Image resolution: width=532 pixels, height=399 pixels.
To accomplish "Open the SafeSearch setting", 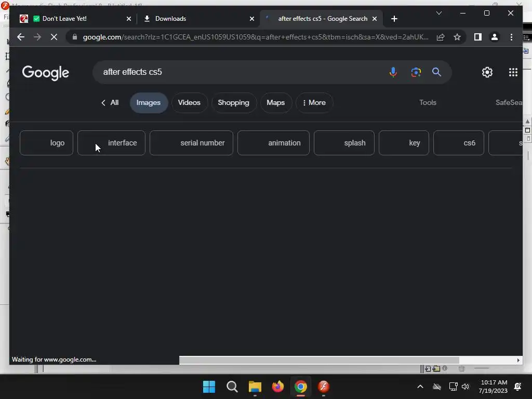I will click(509, 102).
